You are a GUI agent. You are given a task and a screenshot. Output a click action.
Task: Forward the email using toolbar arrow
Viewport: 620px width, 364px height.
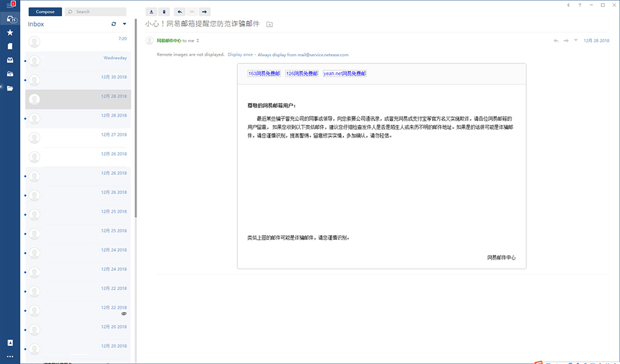click(204, 12)
